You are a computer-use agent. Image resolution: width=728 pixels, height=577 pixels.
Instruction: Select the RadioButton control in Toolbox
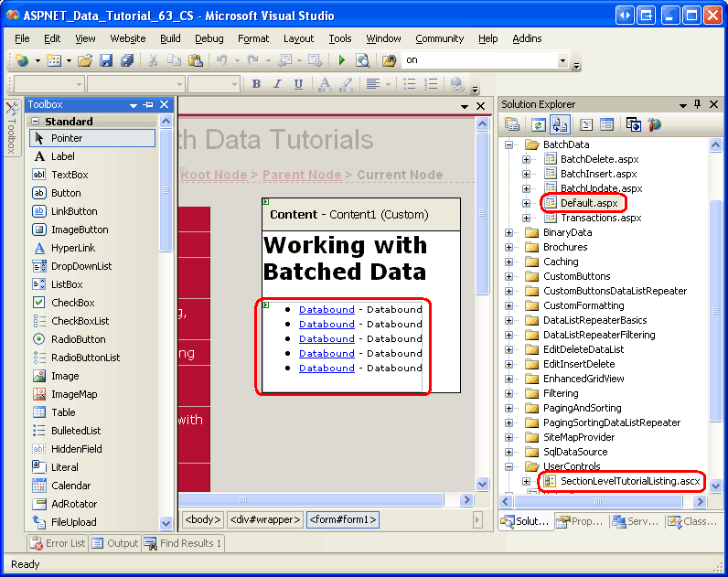[x=78, y=339]
